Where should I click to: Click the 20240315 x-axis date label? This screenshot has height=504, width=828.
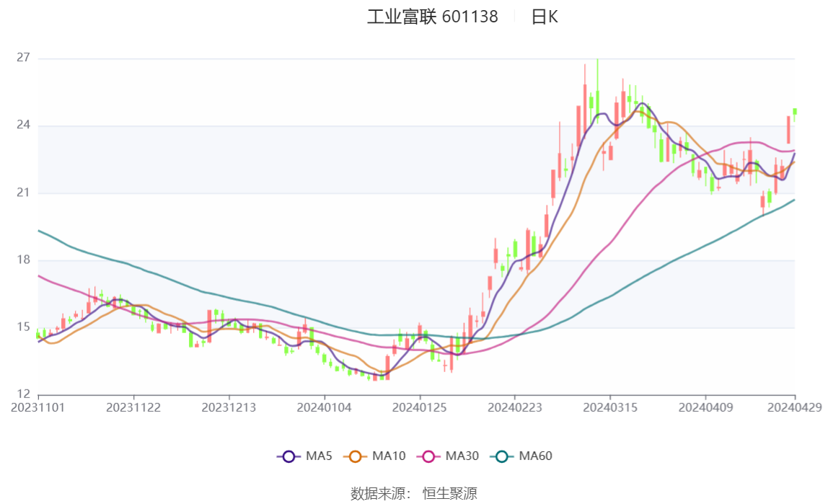610,407
